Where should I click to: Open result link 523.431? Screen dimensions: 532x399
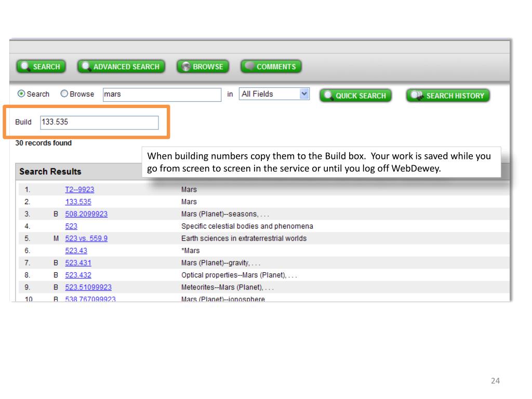(x=78, y=263)
